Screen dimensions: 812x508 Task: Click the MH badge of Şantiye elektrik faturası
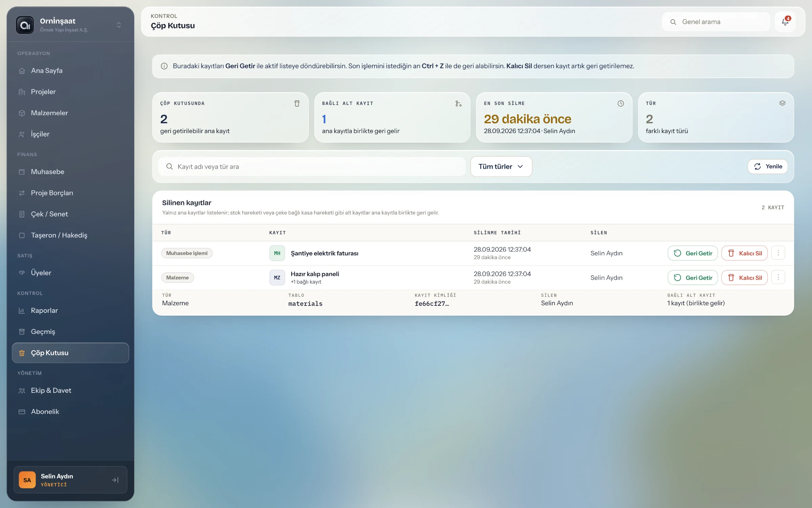coord(277,253)
